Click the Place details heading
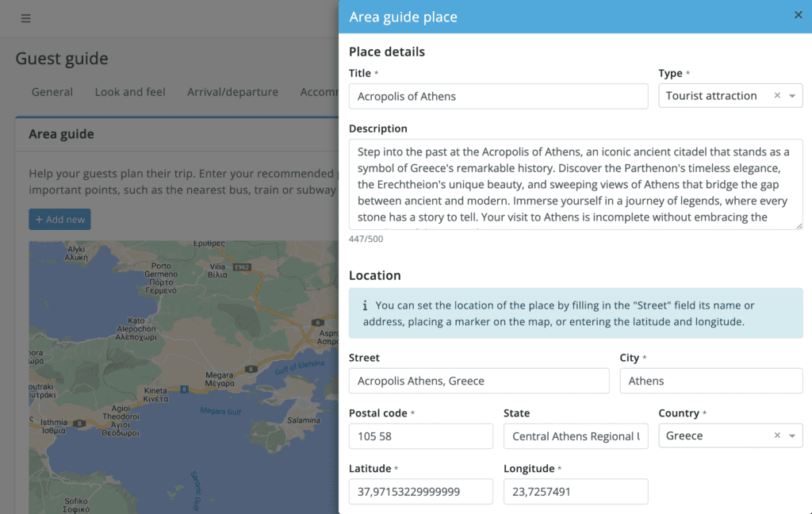This screenshot has width=812, height=514. click(x=387, y=52)
